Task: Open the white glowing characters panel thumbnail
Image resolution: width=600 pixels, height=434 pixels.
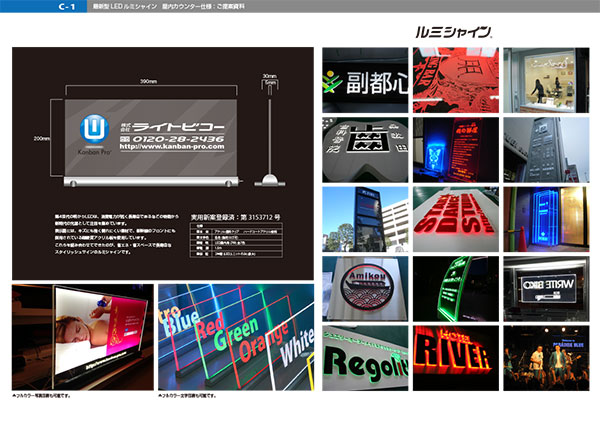Action: point(365,150)
